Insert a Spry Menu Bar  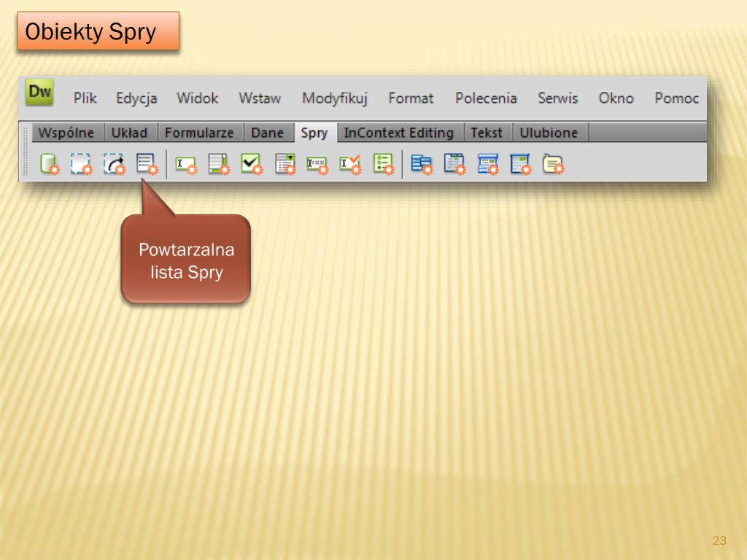[422, 164]
